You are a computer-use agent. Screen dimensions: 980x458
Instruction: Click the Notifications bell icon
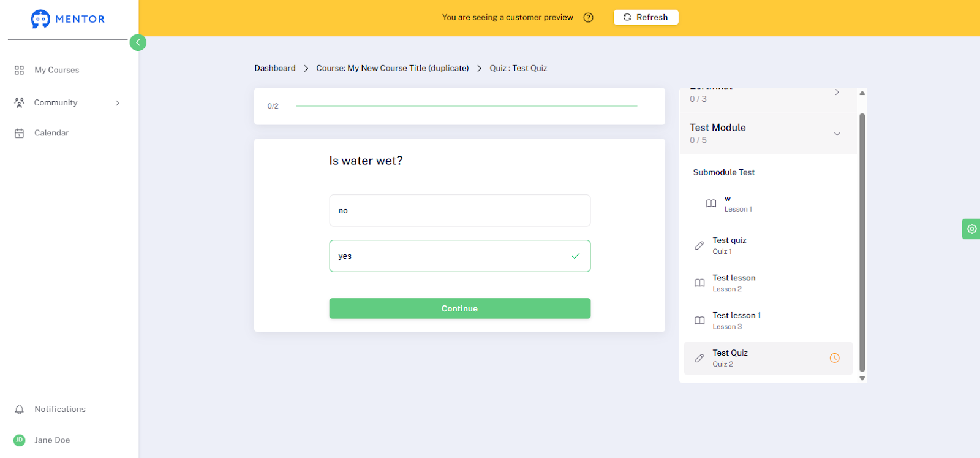coord(20,410)
